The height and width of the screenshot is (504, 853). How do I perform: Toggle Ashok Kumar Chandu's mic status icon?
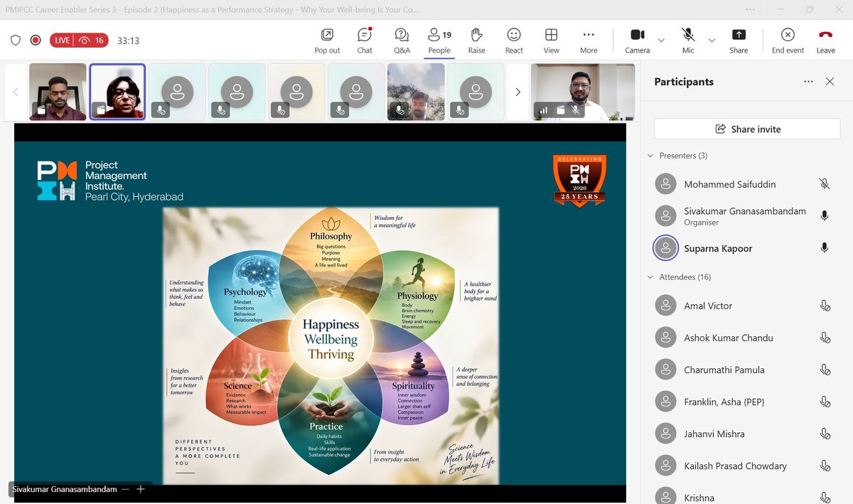click(825, 338)
